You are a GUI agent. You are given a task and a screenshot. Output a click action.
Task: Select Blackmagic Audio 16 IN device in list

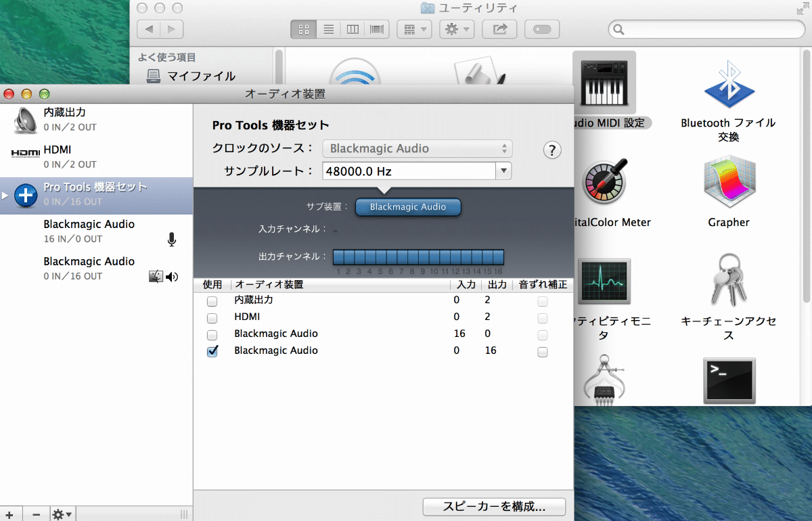(x=96, y=232)
